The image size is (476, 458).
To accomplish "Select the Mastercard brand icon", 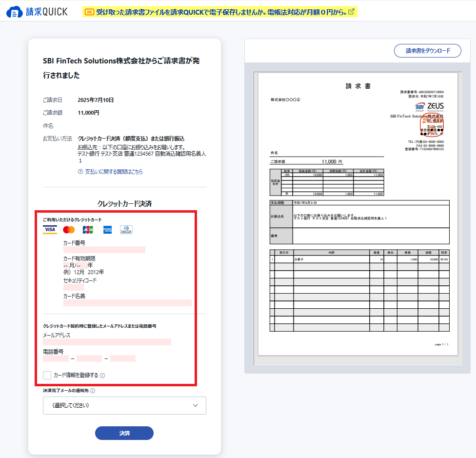I will (69, 230).
